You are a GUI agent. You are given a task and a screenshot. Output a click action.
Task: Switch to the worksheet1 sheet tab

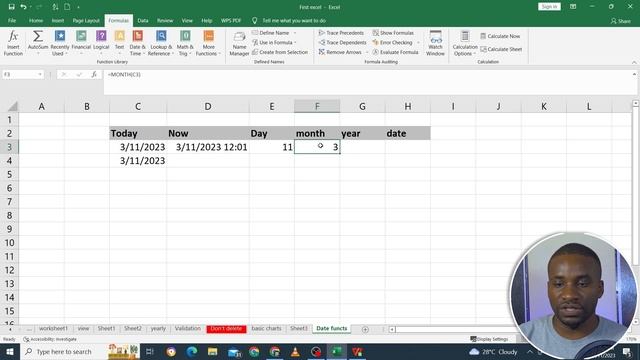click(53, 329)
